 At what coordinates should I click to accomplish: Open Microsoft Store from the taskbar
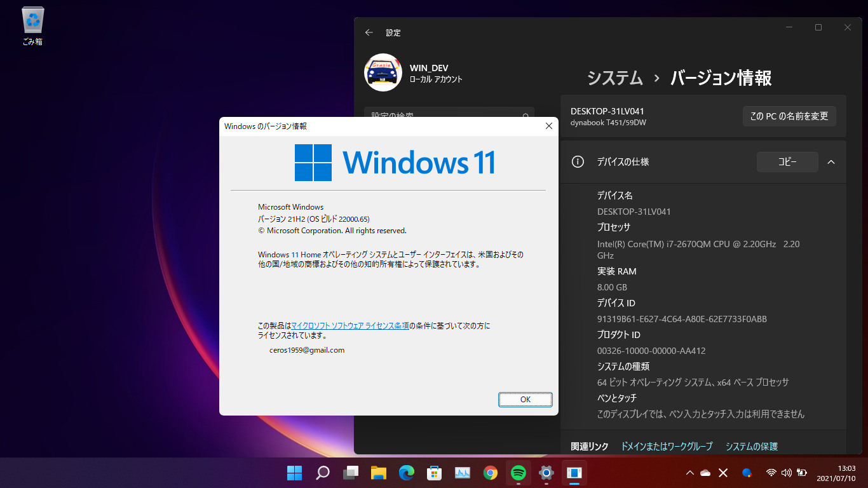point(435,473)
